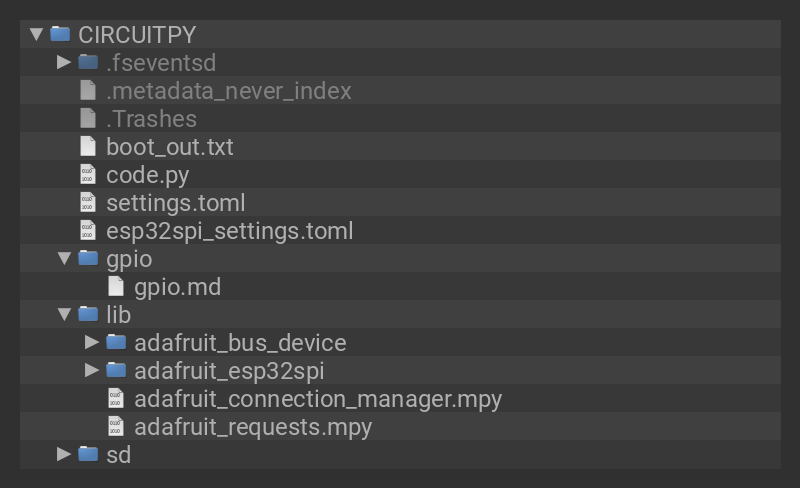The width and height of the screenshot is (800, 488).
Task: Select the .Trashes entry
Action: point(151,119)
